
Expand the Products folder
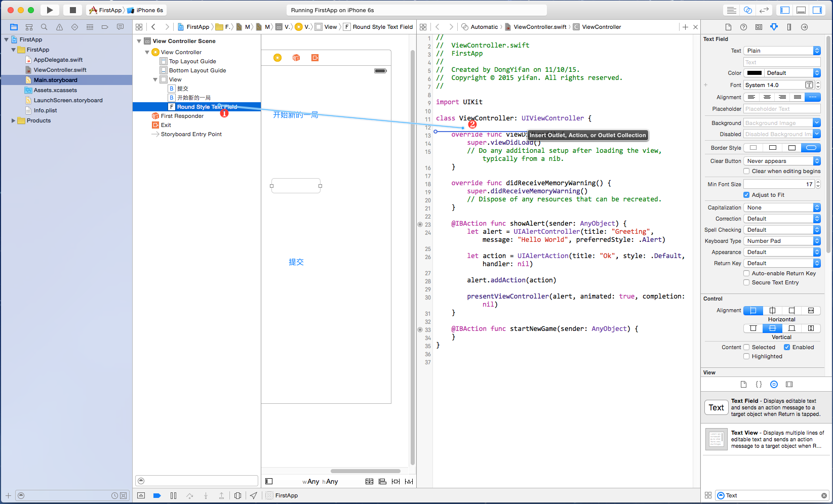[x=13, y=121]
